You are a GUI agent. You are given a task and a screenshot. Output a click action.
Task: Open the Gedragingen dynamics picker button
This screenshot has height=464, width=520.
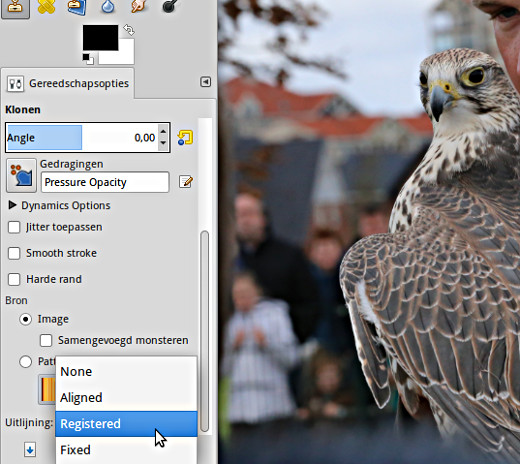(x=21, y=175)
